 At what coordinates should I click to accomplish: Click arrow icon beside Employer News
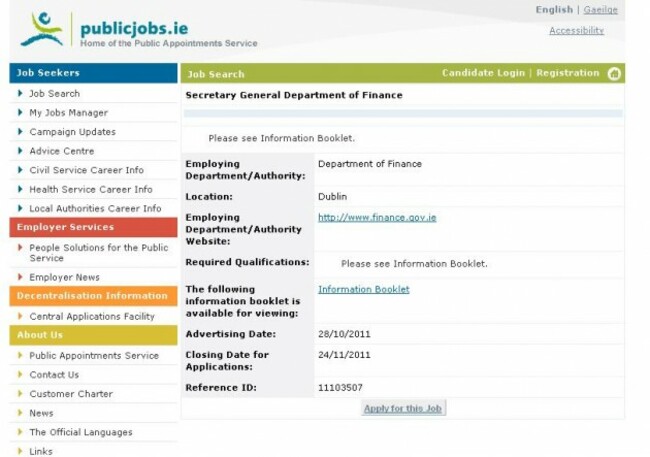tap(20, 277)
